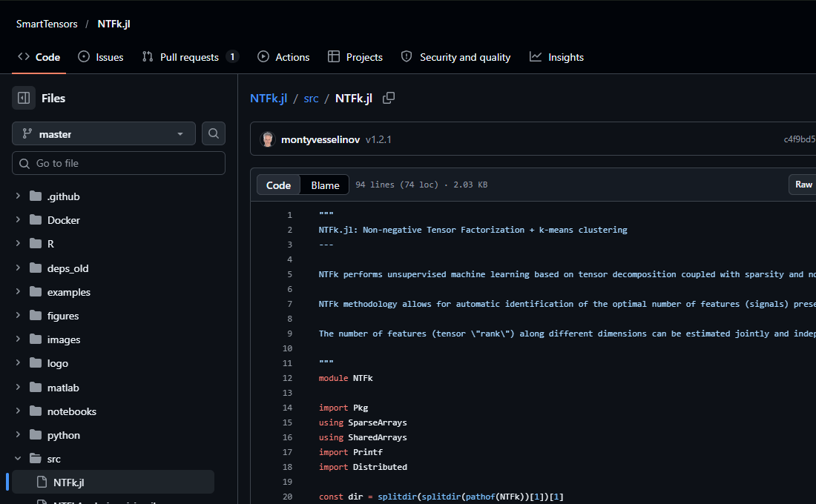The height and width of the screenshot is (504, 816).
Task: Open the Insights tab
Action: (x=557, y=57)
